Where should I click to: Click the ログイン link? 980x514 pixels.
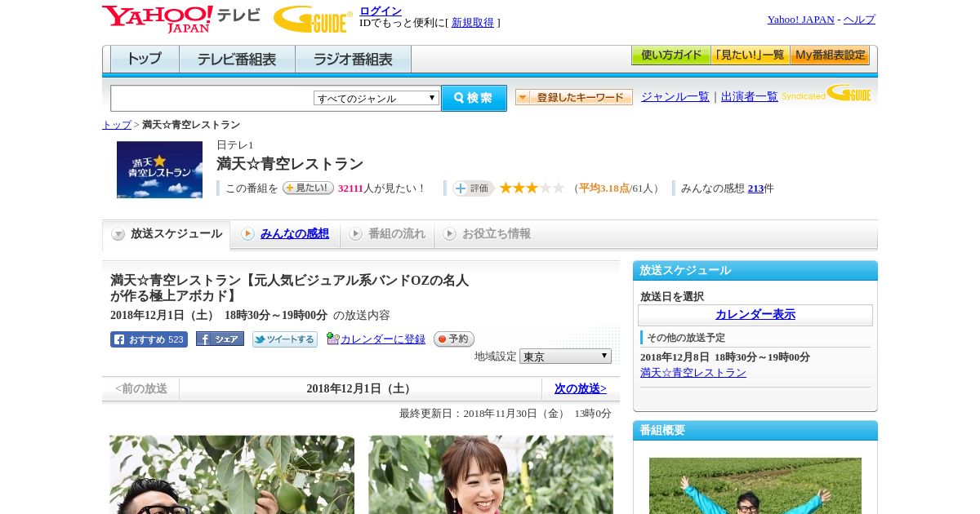[x=381, y=11]
